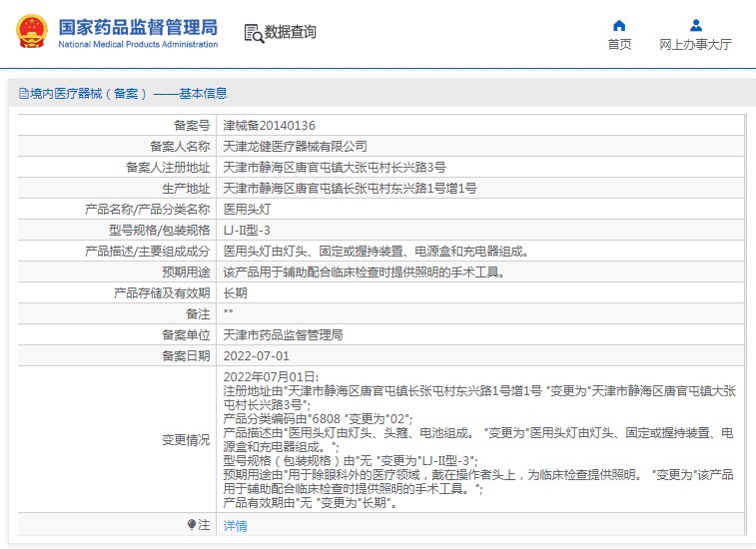
Task: Open the 详情 details link
Action: [235, 526]
